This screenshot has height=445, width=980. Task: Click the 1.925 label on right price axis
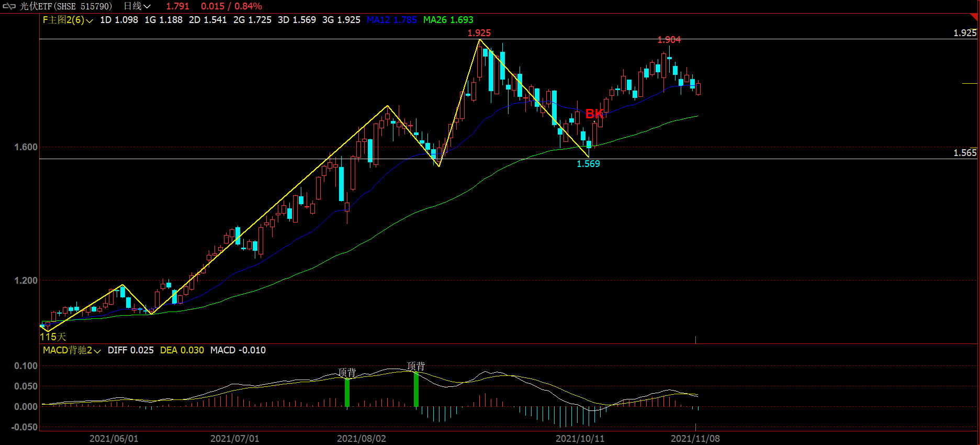tap(965, 33)
